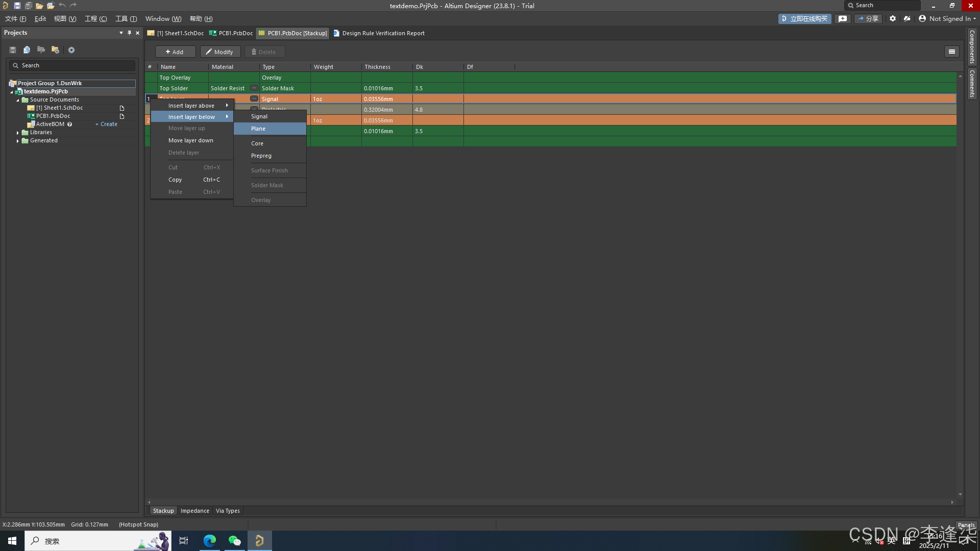Expand the Generated folder

[x=18, y=141]
